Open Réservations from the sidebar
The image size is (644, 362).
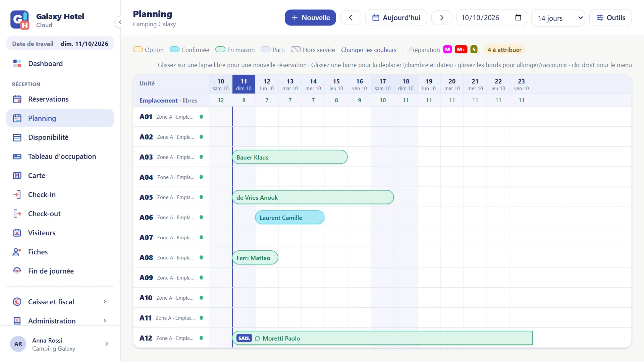pos(60,99)
